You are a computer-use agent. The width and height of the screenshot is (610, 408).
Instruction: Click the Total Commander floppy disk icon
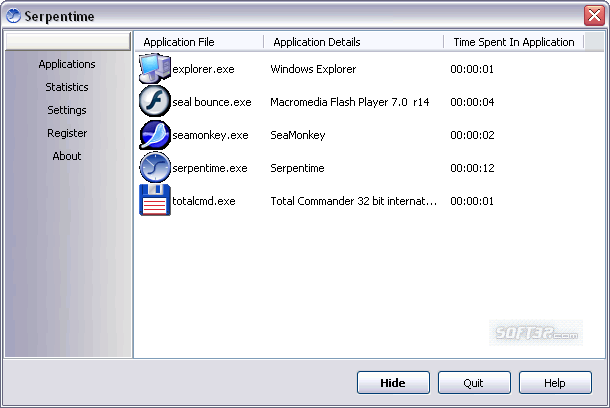pos(155,200)
